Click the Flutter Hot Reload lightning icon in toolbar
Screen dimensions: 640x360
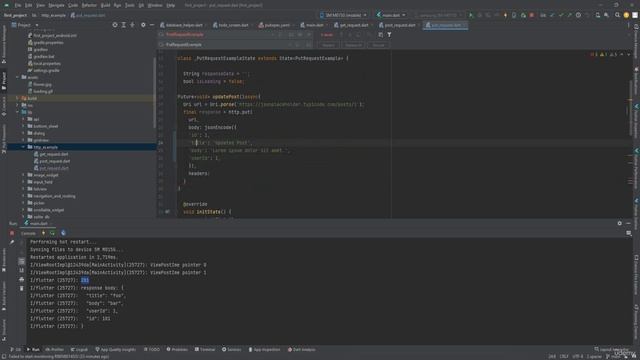(505, 15)
